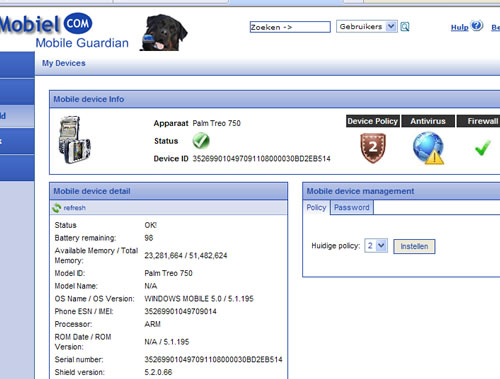Click the Firewall green checkmark icon

tap(482, 148)
